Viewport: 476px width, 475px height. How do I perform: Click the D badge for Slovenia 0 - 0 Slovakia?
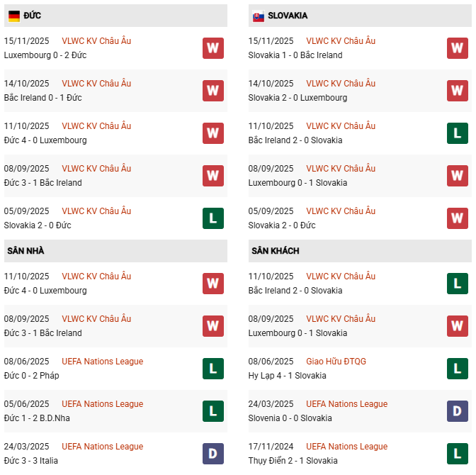457,411
